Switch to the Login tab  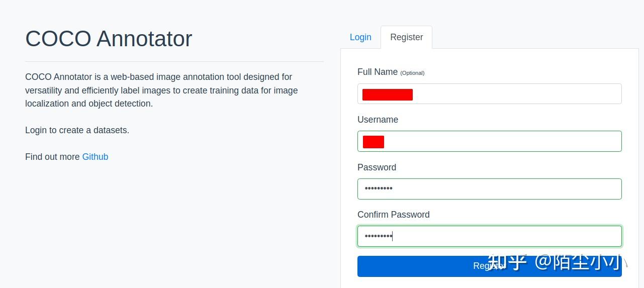click(x=360, y=37)
